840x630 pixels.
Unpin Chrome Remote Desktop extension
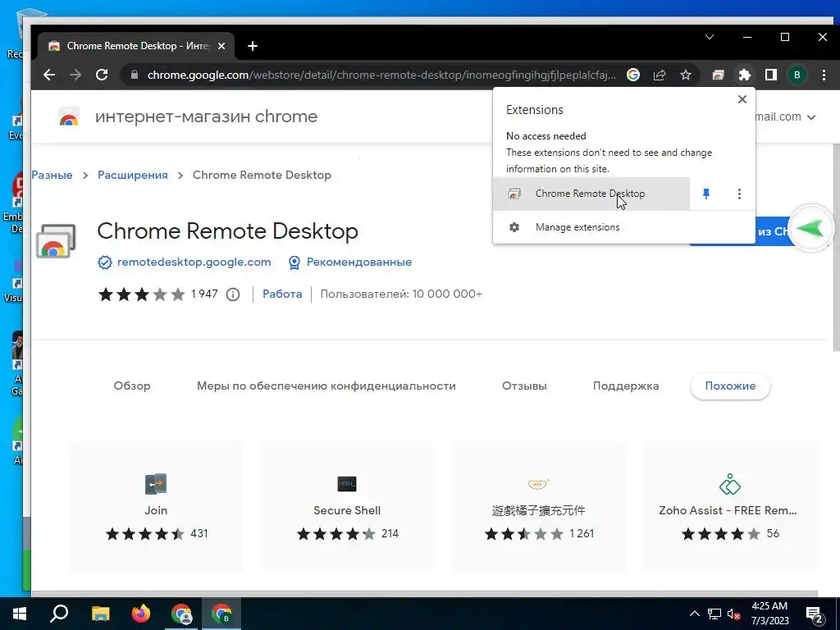(x=706, y=194)
